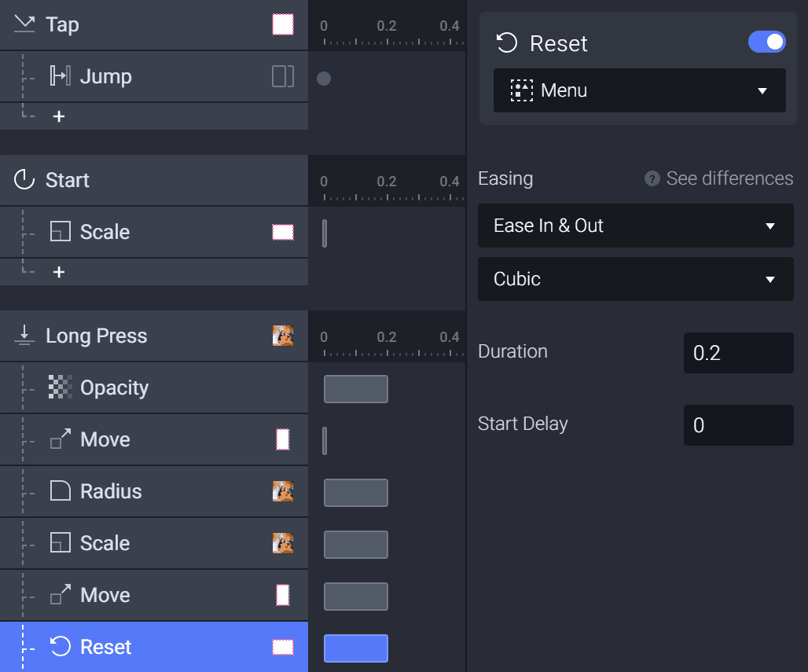Click the Radius corner icon
The width and height of the screenshot is (808, 672).
pyautogui.click(x=61, y=490)
